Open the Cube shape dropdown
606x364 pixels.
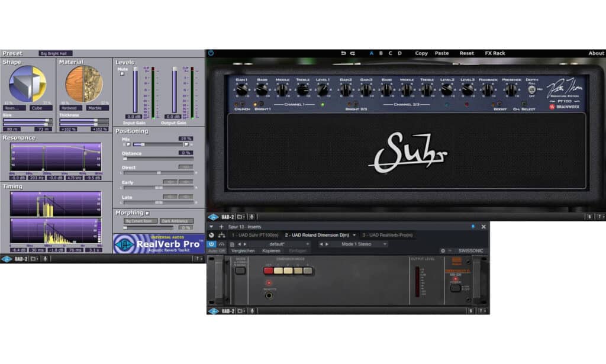[x=41, y=108]
